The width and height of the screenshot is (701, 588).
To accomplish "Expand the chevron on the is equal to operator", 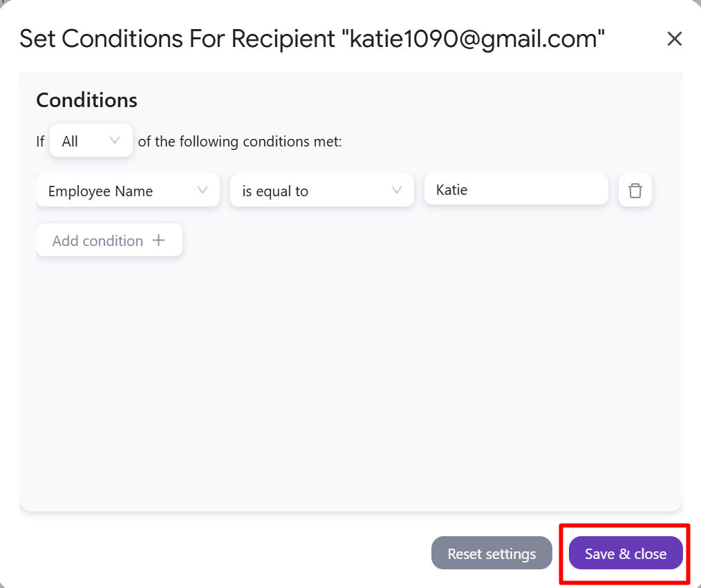I will click(x=397, y=190).
